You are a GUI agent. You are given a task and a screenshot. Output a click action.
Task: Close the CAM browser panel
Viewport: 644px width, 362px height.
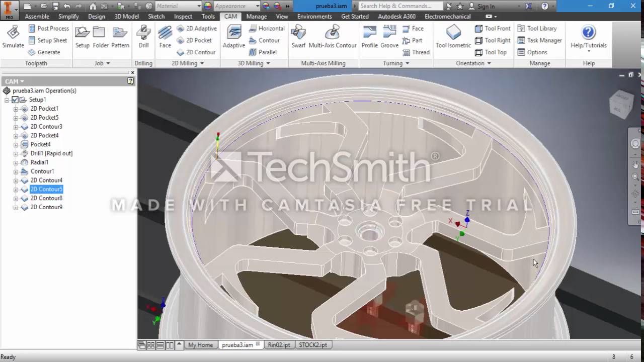(132, 72)
